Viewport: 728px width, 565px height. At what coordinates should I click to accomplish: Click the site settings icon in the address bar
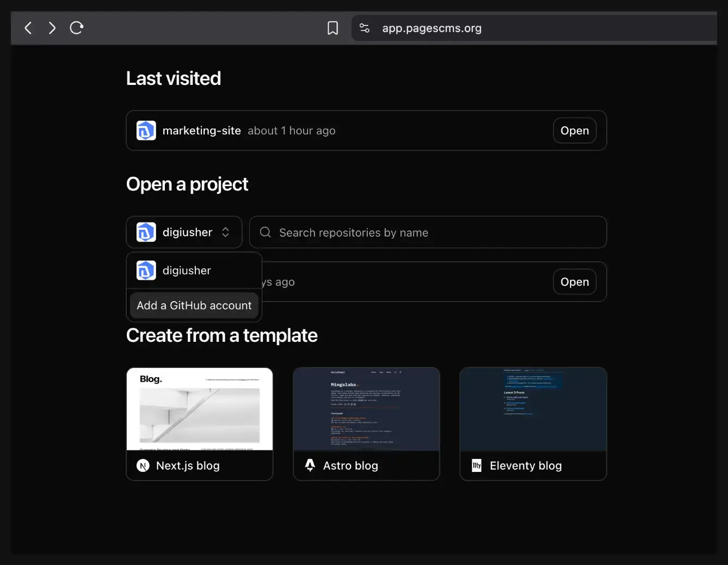(x=364, y=28)
